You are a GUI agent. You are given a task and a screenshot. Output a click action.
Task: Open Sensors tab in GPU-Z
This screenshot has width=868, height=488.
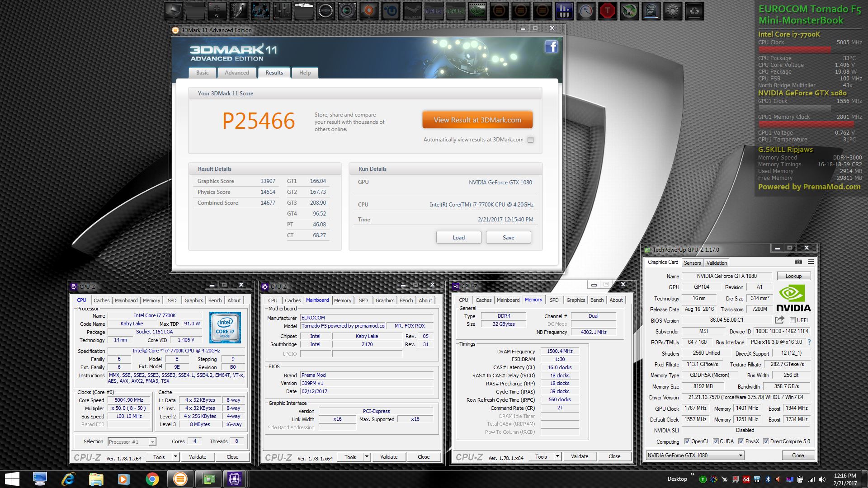coord(692,263)
